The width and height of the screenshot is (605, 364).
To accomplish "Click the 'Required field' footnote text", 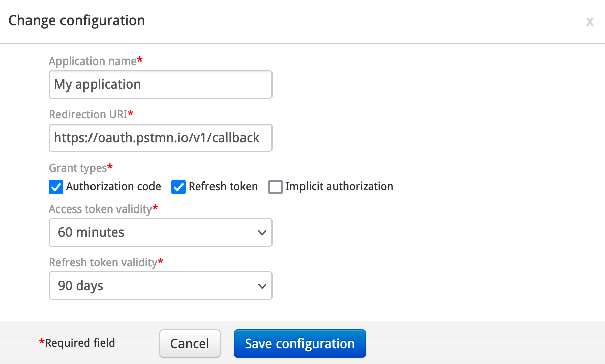I will pyautogui.click(x=80, y=343).
